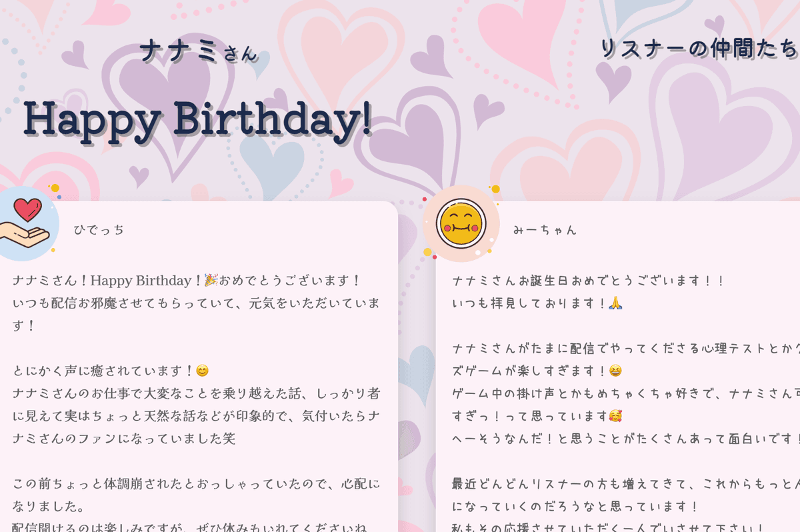Click the line starting とにかく声に癒されています
The height and width of the screenshot is (532, 800).
pos(111,370)
